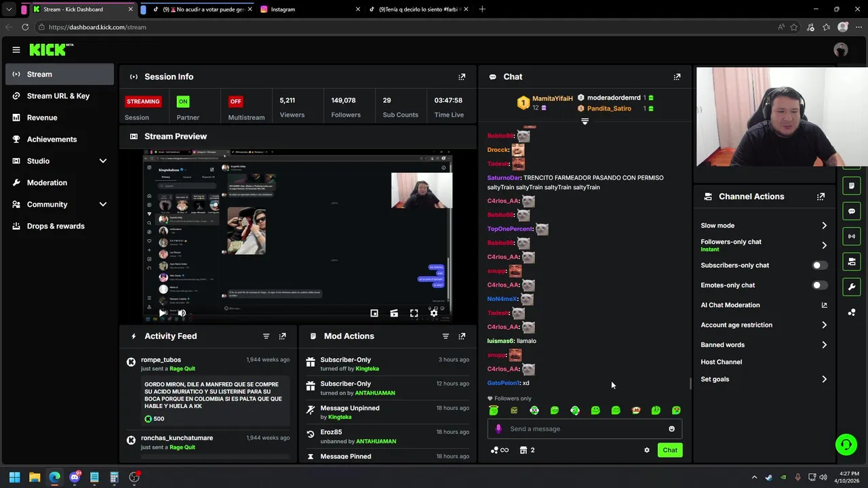Pop out the Chat panel
The image size is (868, 488).
tap(677, 77)
